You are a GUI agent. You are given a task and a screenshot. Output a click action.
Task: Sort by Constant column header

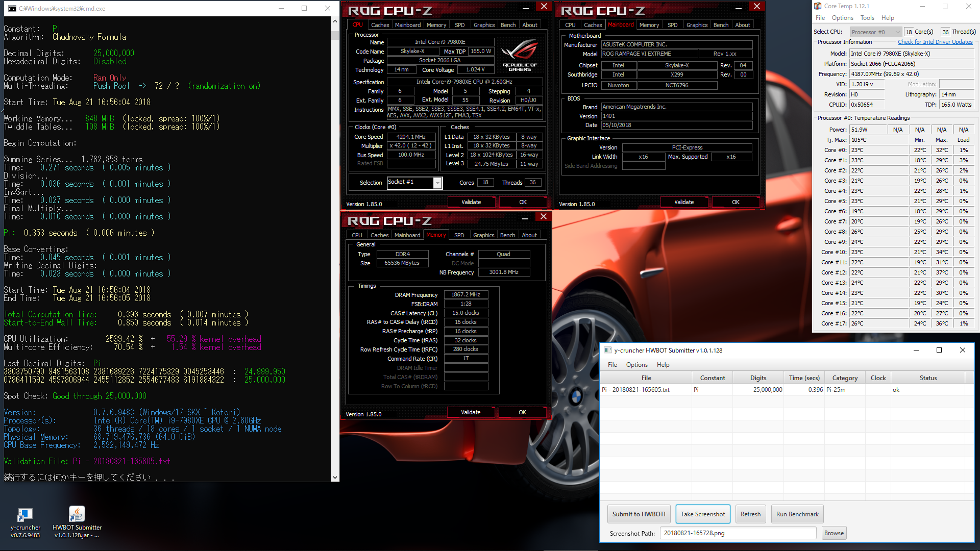[712, 378]
